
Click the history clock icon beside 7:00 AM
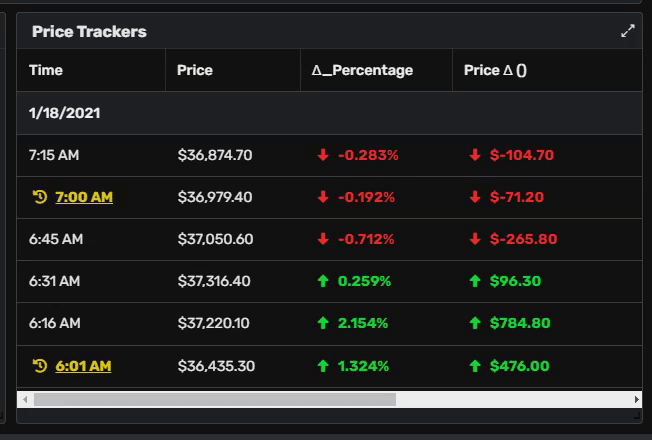(40, 197)
